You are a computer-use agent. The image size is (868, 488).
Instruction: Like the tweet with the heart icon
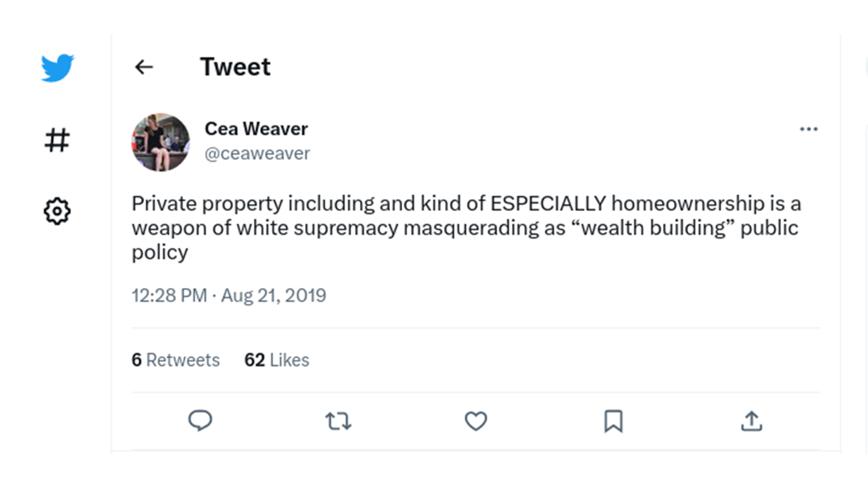[x=476, y=421]
